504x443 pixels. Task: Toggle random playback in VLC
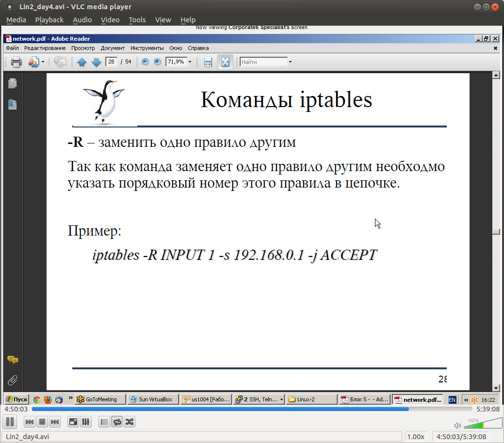coord(129,422)
